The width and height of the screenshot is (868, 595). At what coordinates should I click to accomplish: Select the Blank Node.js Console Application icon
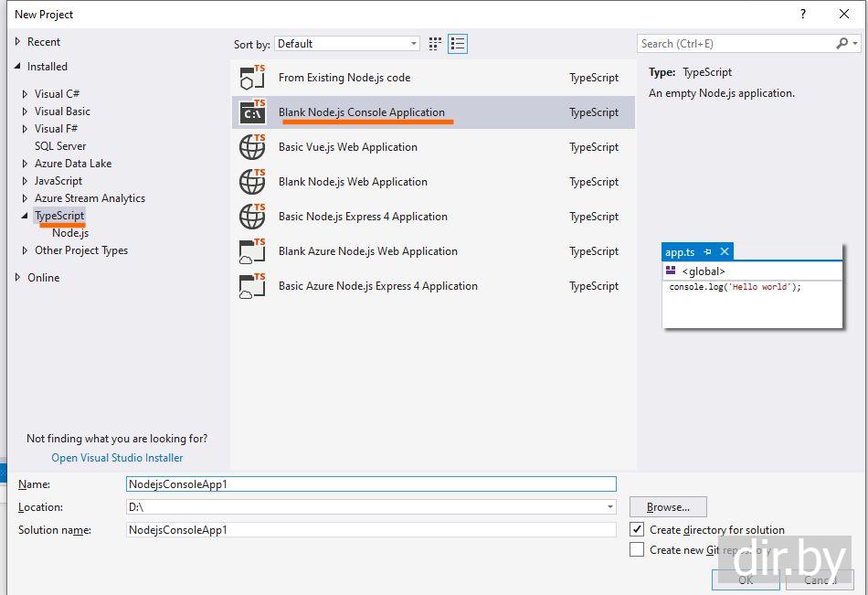pos(252,112)
